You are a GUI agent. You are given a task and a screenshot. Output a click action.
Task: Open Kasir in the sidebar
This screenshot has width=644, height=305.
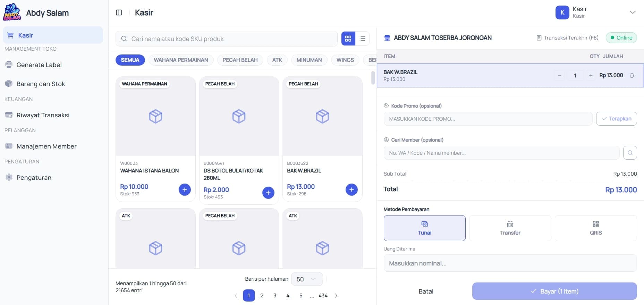click(x=53, y=35)
